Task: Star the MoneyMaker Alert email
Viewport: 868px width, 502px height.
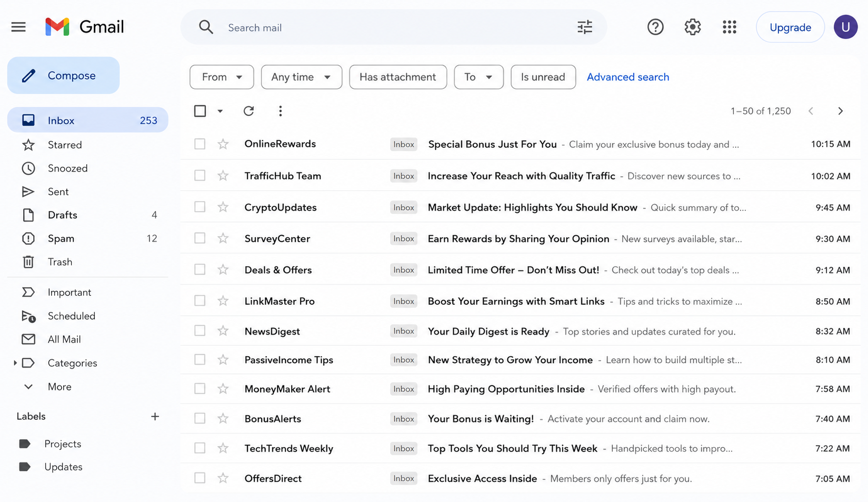Action: point(223,388)
